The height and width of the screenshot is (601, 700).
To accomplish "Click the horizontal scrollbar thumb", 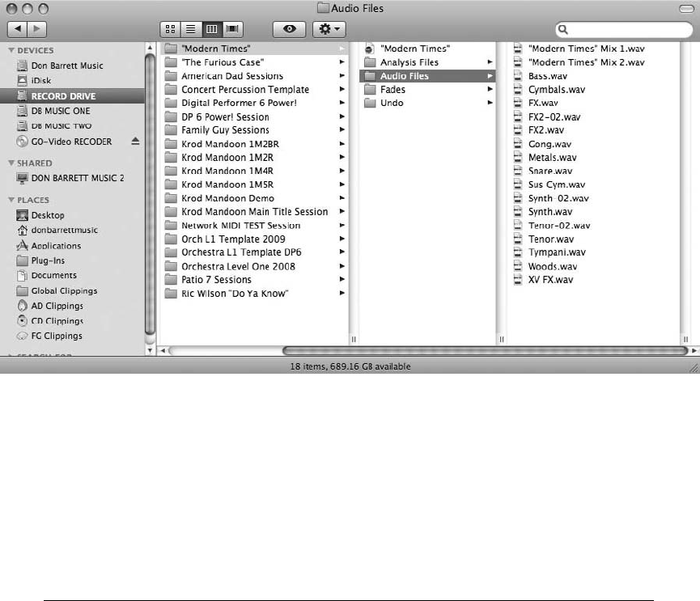I will pyautogui.click(x=486, y=351).
